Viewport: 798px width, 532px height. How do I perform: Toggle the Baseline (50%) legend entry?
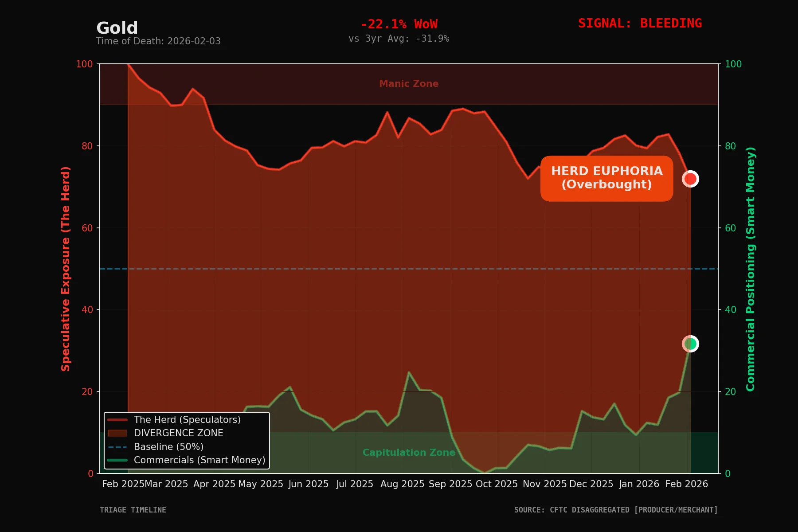(168, 447)
